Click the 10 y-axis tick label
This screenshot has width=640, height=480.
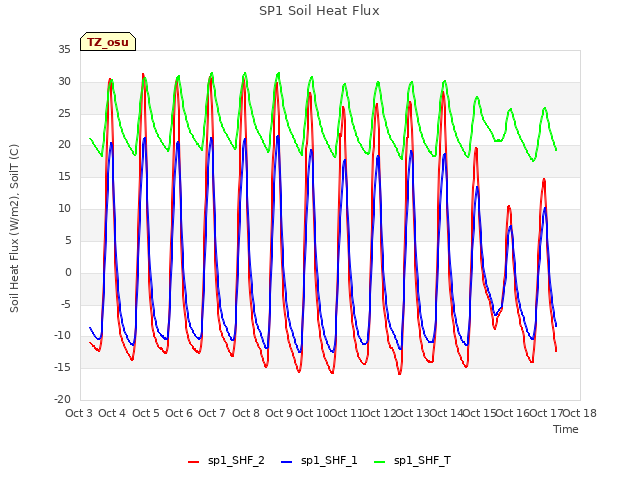pyautogui.click(x=64, y=209)
